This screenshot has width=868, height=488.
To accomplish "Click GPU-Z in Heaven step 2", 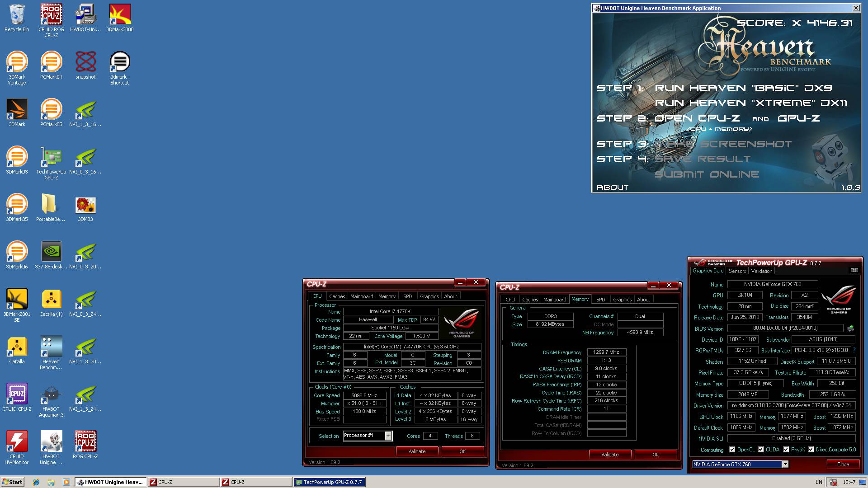I will (798, 118).
